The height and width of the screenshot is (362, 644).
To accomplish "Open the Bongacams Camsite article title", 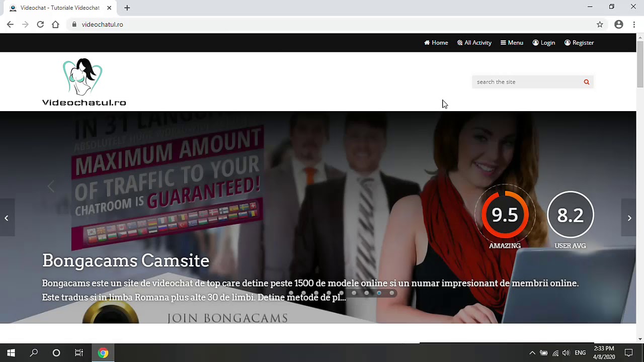I will pyautogui.click(x=126, y=260).
